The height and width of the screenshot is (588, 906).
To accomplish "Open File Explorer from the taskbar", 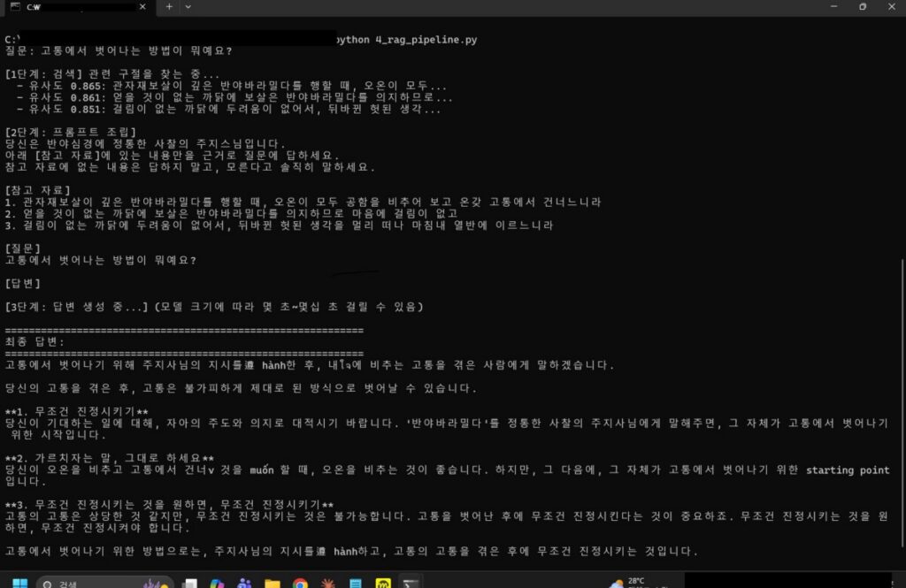I will click(x=273, y=584).
